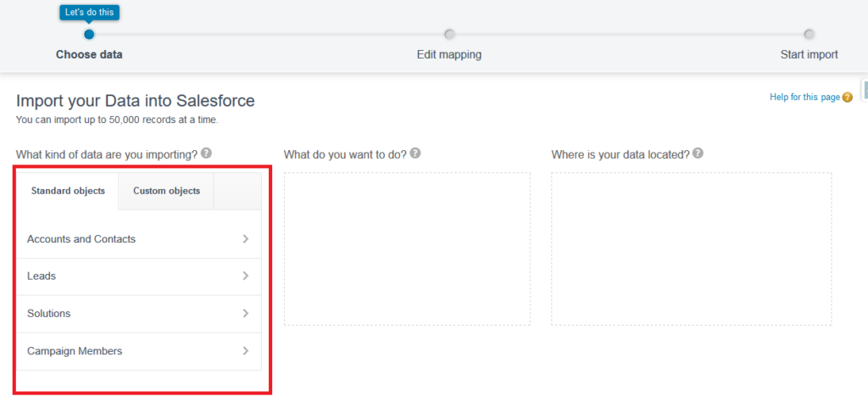This screenshot has width=868, height=413.
Task: Select the Campaign Members object row
Action: click(x=139, y=352)
